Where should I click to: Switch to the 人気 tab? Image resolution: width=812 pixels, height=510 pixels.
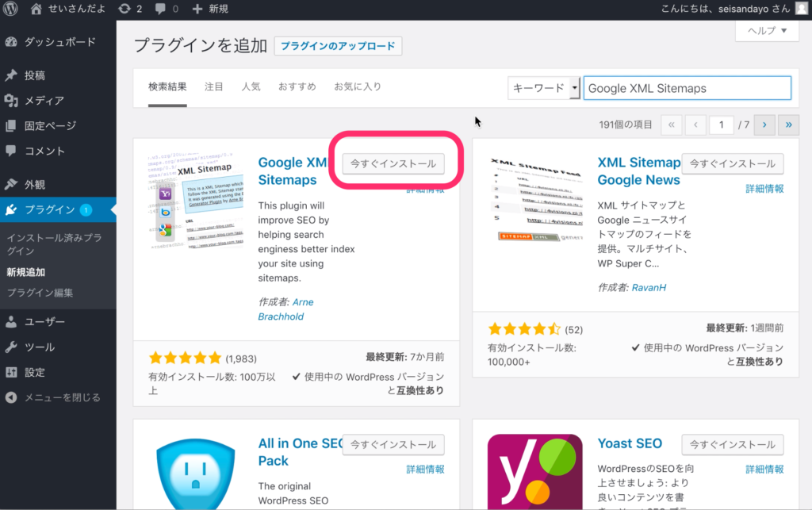251,86
